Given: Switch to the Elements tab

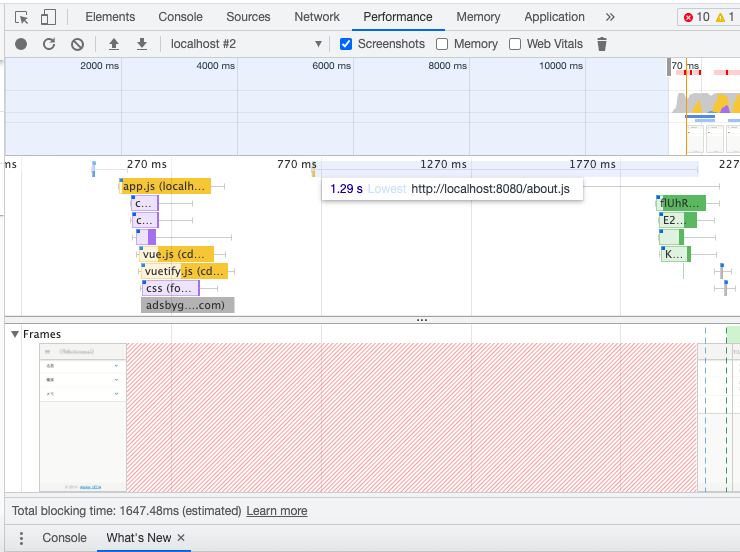Looking at the screenshot, I should pos(110,17).
